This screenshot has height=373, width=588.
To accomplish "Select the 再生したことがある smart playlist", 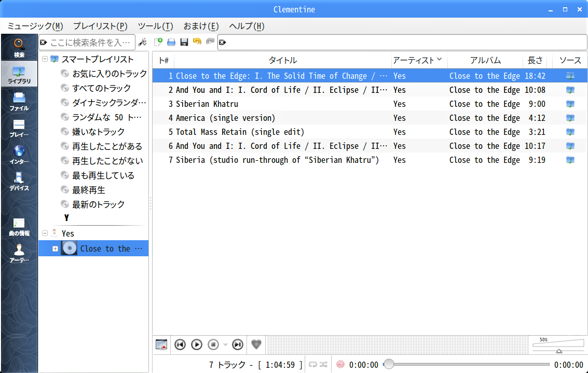I will (x=107, y=146).
